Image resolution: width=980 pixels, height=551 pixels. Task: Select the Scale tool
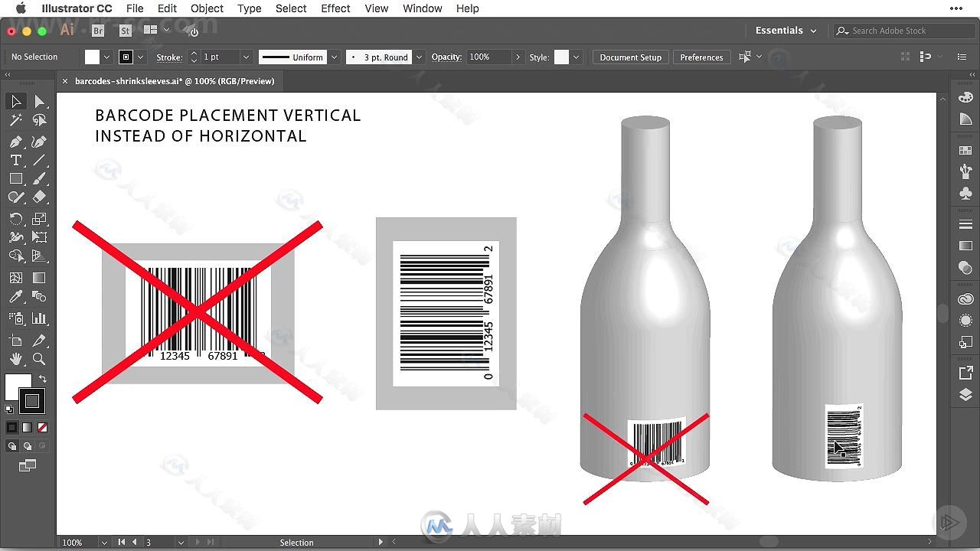pyautogui.click(x=39, y=219)
